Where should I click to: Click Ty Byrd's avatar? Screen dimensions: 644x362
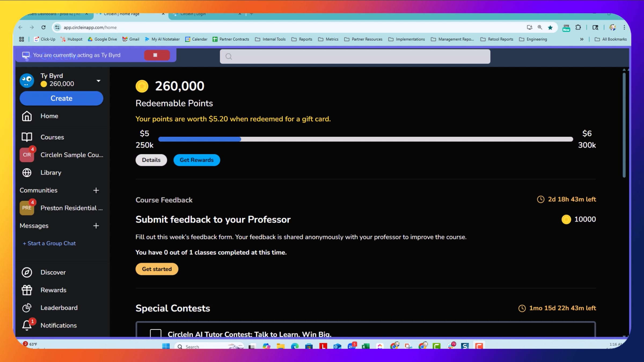click(x=27, y=80)
